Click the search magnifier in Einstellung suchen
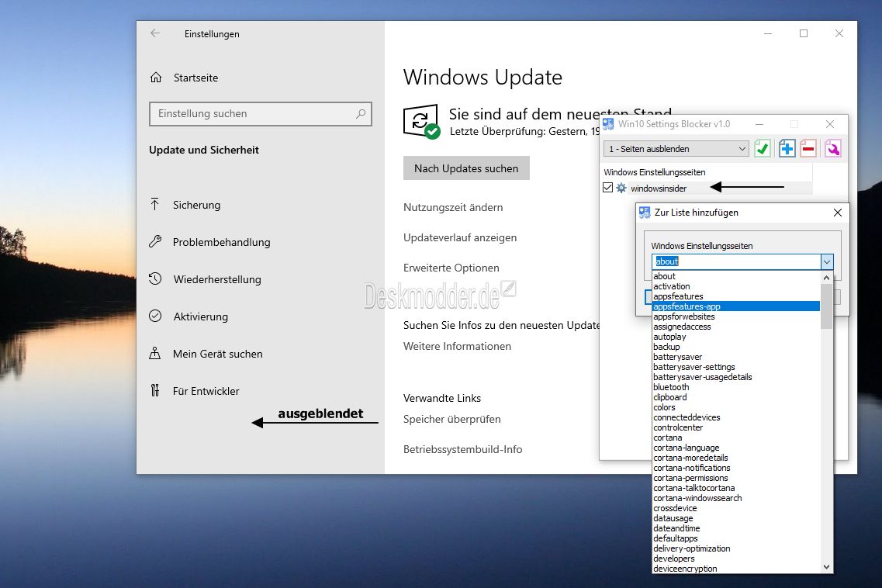882x588 pixels. point(361,114)
